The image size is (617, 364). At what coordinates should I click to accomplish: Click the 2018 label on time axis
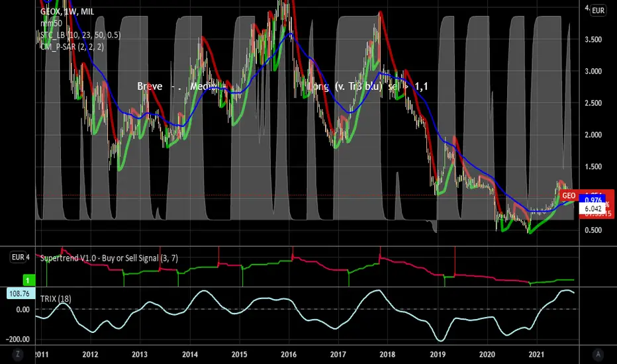[387, 354]
